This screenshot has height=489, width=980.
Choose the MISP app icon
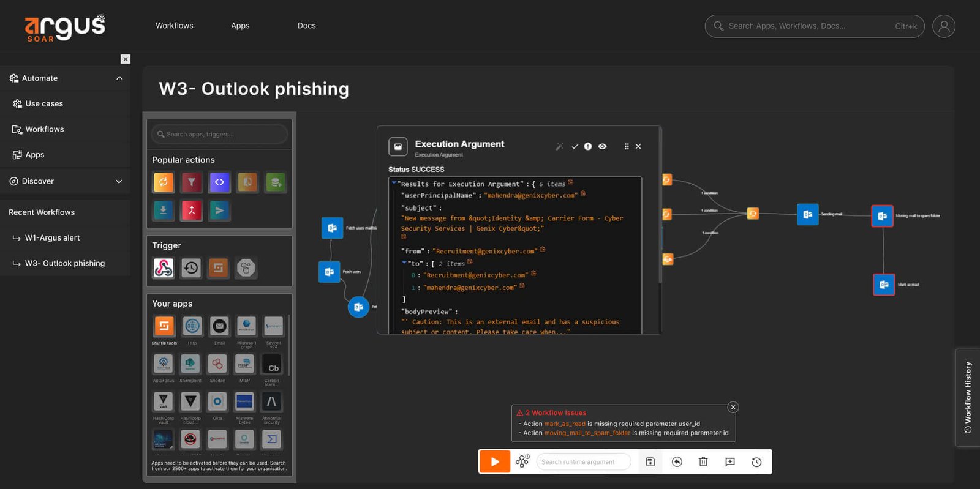[244, 364]
